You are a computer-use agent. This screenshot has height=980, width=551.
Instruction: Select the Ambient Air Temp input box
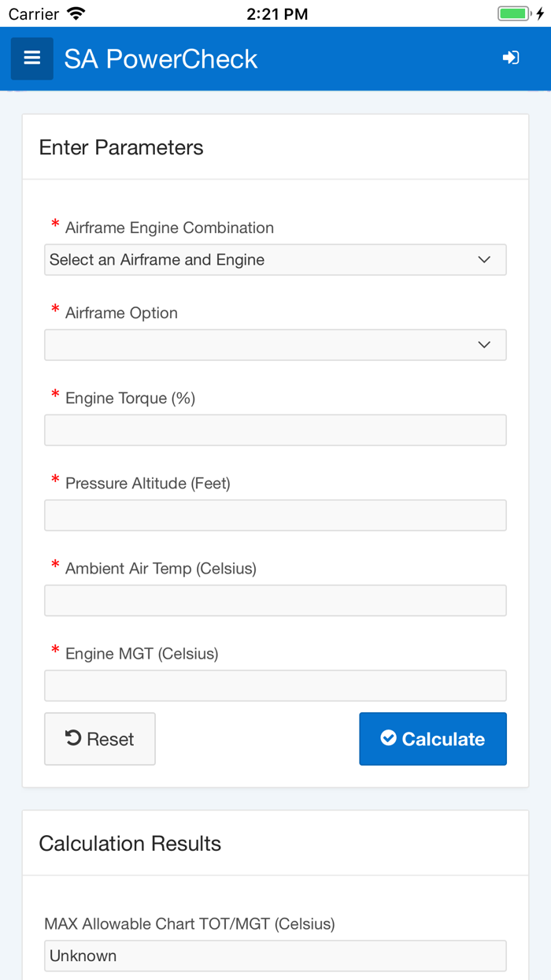275,600
